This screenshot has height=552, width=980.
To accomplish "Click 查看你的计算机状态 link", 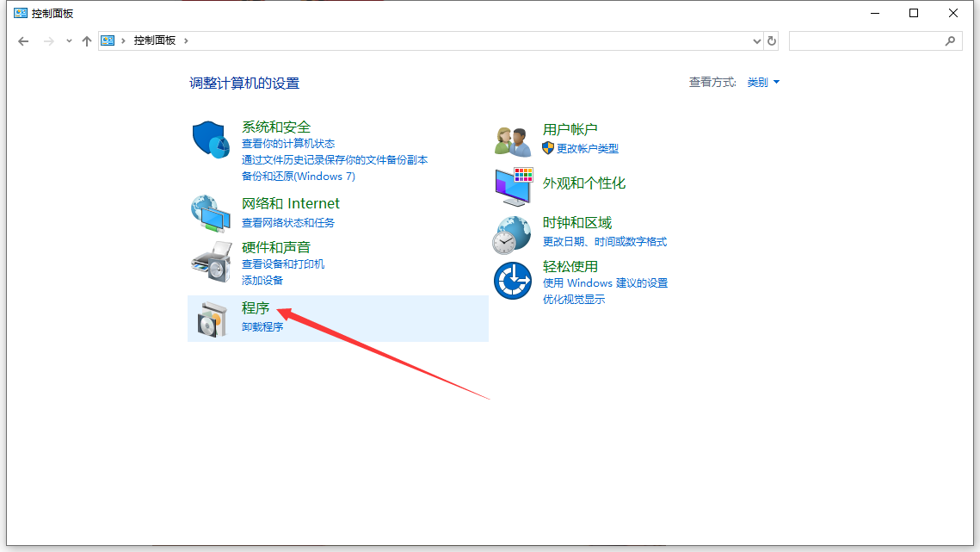I will pyautogui.click(x=287, y=144).
